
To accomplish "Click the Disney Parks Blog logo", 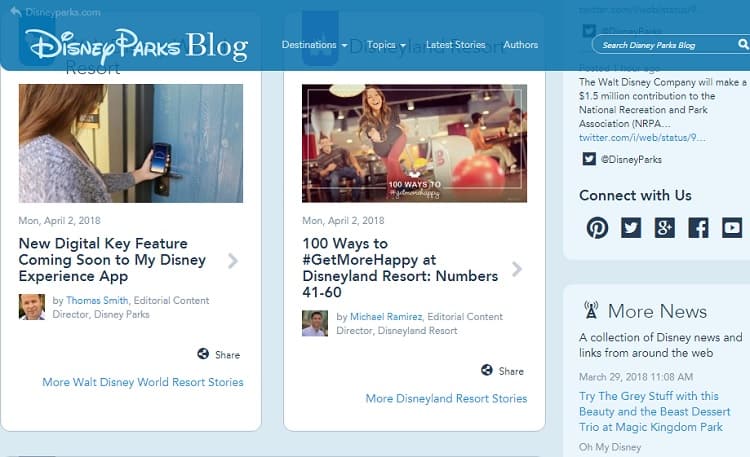I will pyautogui.click(x=136, y=46).
